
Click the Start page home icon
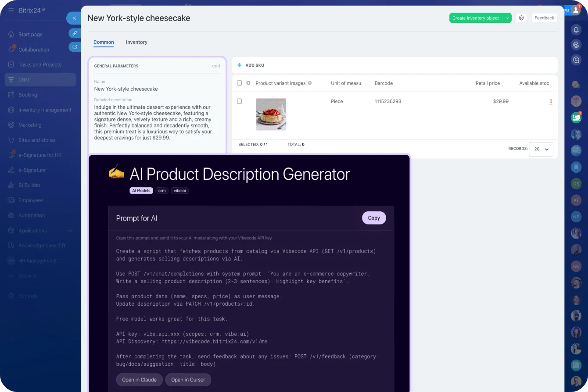[x=11, y=34]
